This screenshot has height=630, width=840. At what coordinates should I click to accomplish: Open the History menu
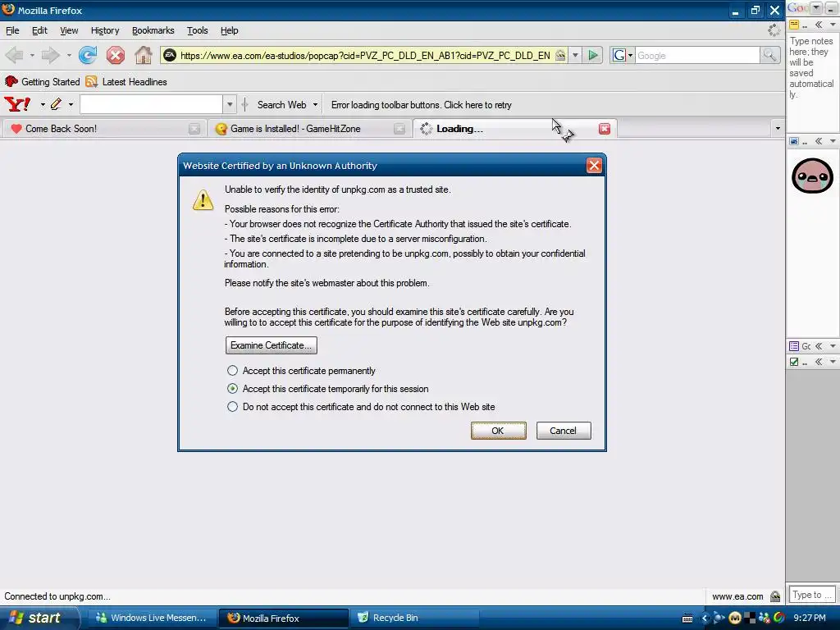click(105, 30)
